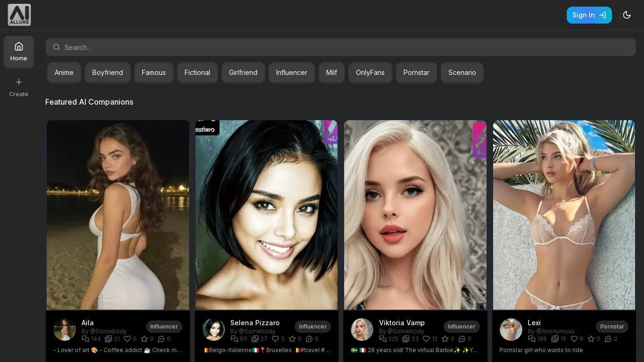This screenshot has width=644, height=362.
Task: Toggle dark mode with the moon icon
Action: point(627,15)
